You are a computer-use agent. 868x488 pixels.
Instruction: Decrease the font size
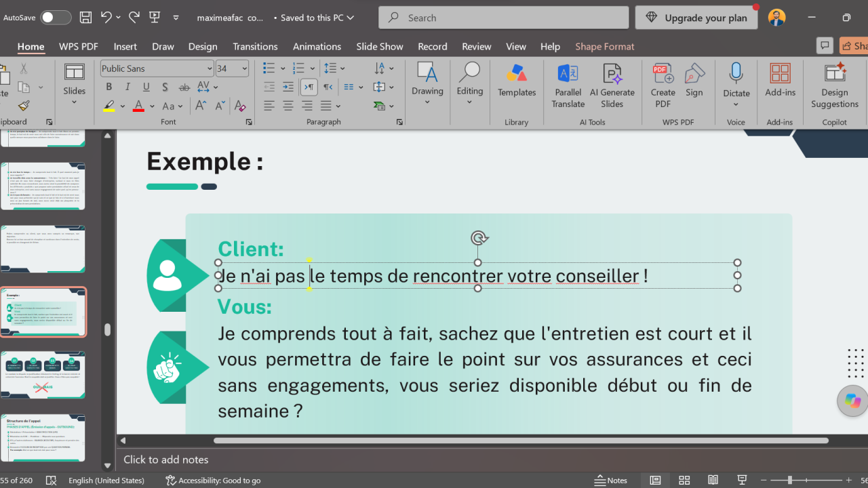point(220,106)
